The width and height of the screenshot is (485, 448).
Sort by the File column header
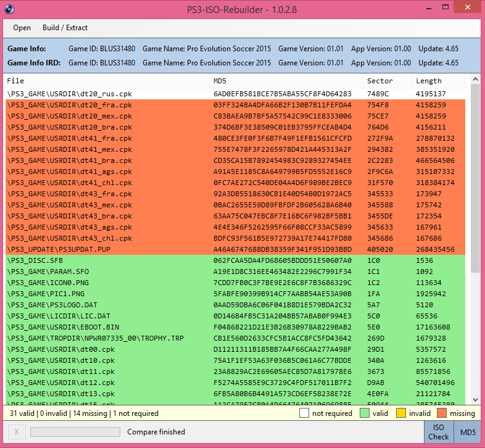pos(107,81)
